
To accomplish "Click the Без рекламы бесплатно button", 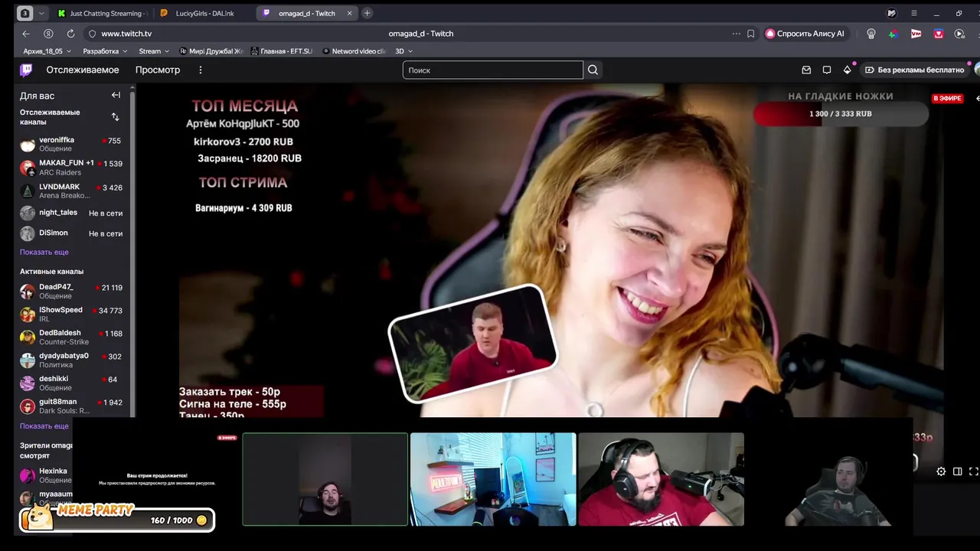I will 915,70.
